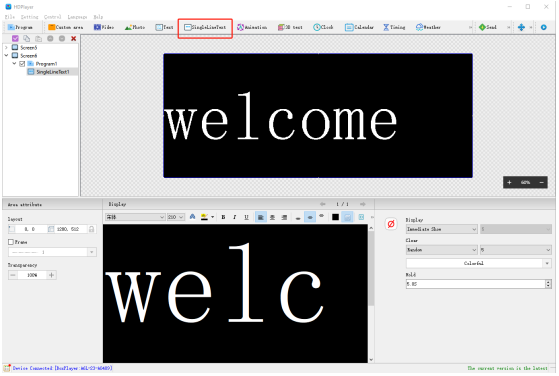This screenshot has height=376, width=559.
Task: Insert a Calendar area
Action: tap(359, 27)
